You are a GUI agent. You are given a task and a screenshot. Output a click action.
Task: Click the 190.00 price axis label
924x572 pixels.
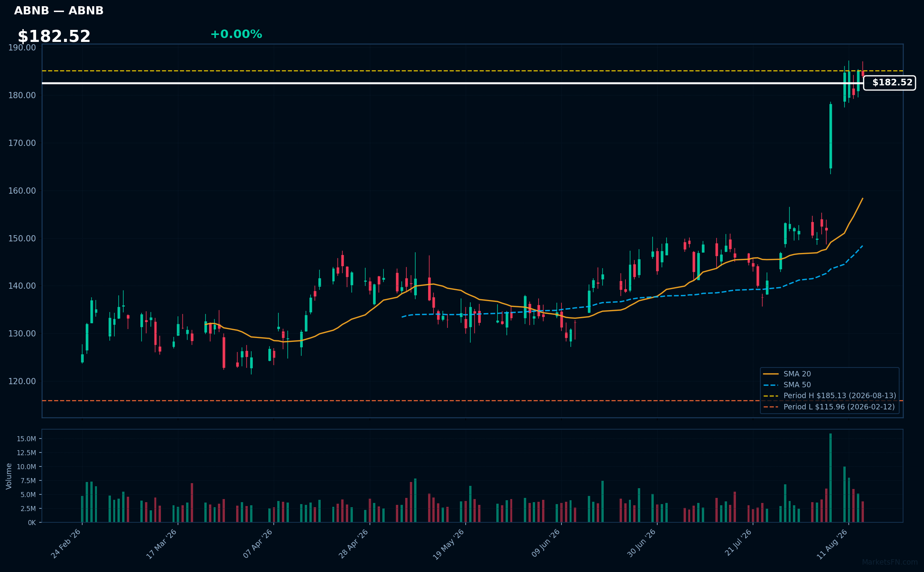point(22,48)
